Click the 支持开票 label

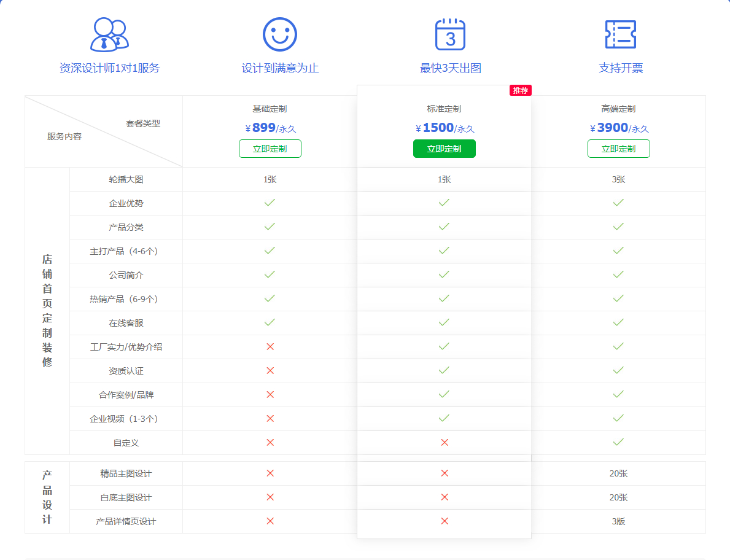(x=621, y=68)
